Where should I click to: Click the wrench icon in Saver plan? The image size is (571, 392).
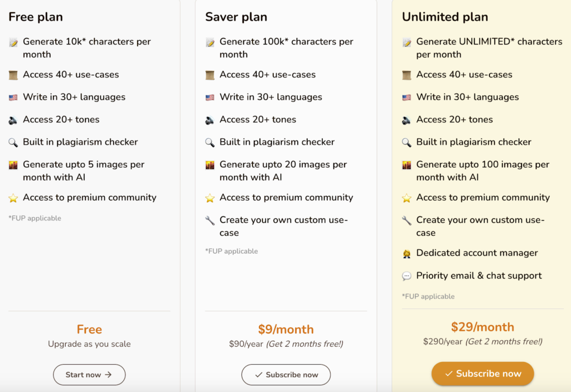(x=210, y=221)
